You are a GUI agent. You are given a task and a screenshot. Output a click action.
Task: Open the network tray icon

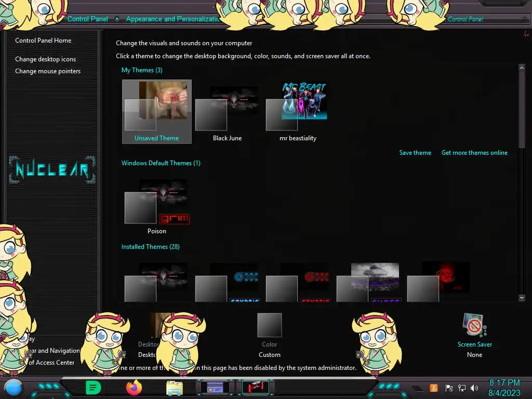(x=462, y=388)
